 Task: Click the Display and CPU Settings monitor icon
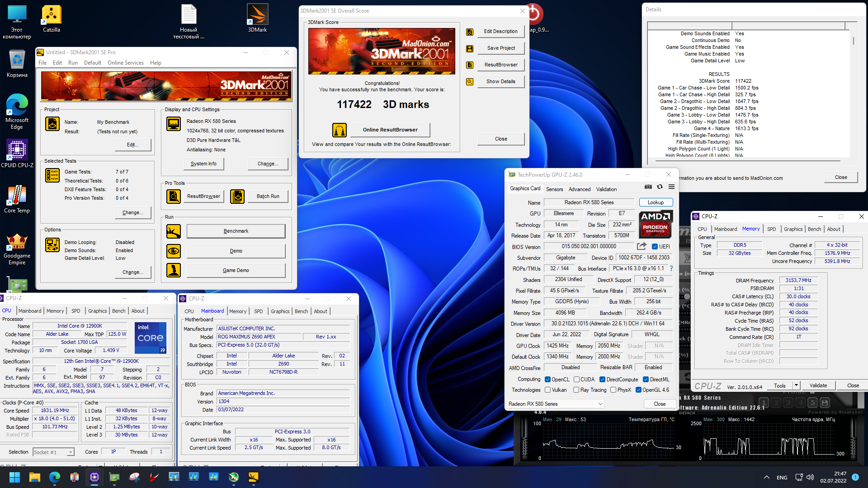click(x=174, y=124)
